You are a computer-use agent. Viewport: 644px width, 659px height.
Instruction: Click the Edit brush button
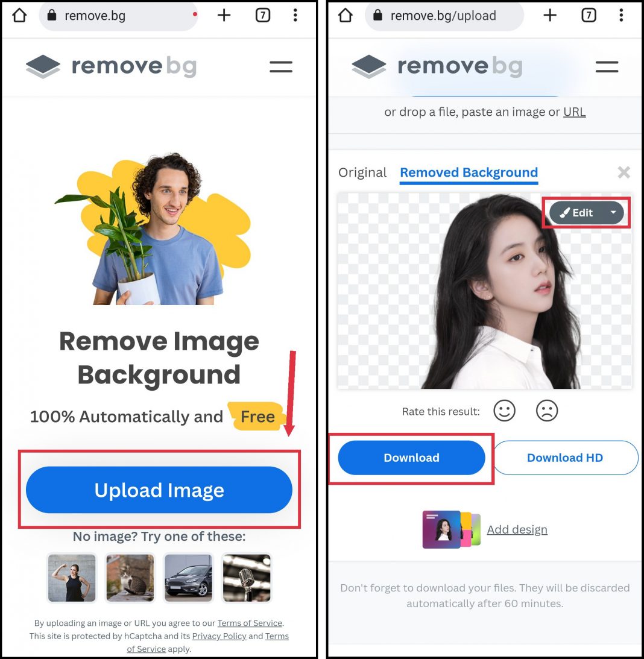[x=576, y=213]
